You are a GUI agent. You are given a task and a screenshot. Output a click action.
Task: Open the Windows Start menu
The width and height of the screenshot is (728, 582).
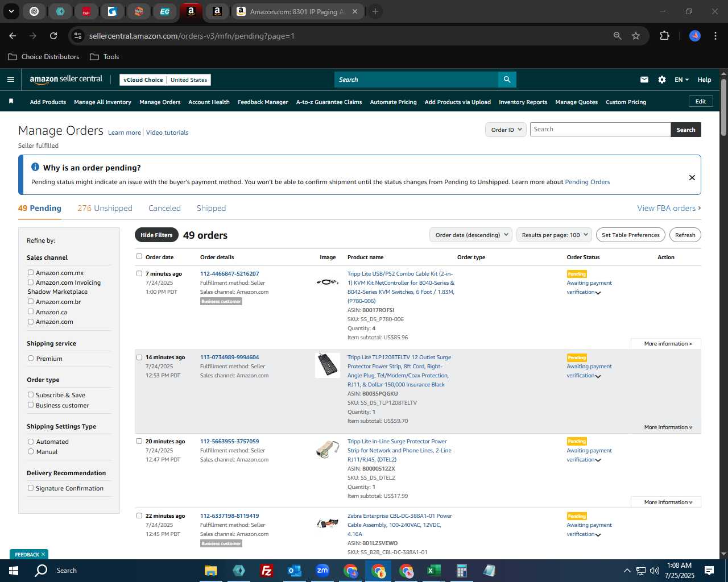pyautogui.click(x=14, y=571)
